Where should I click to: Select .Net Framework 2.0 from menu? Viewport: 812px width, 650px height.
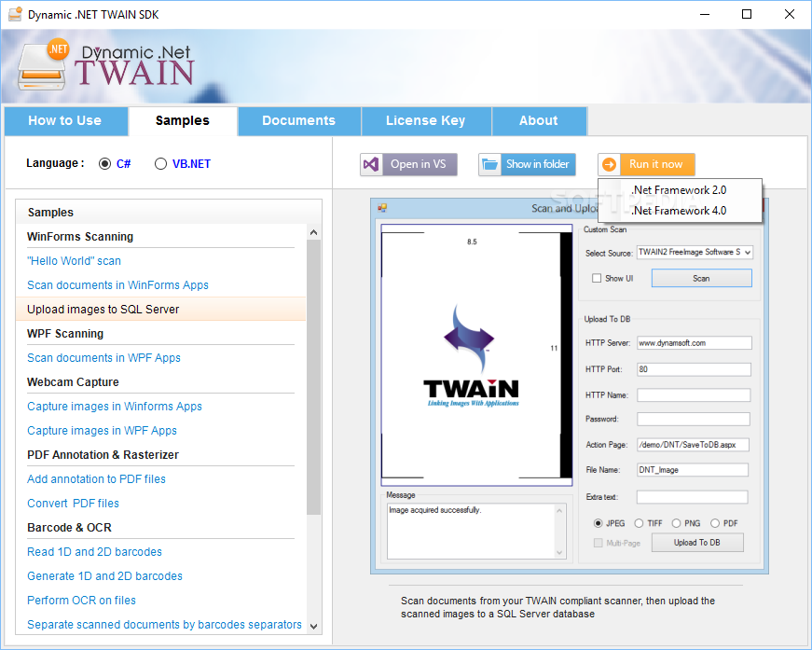[680, 190]
